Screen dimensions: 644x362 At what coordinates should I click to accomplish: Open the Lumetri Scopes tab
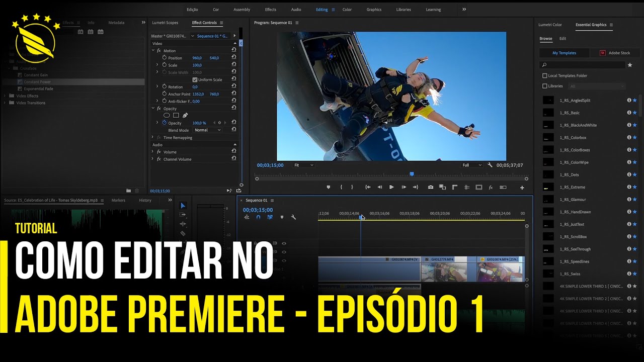pos(165,23)
